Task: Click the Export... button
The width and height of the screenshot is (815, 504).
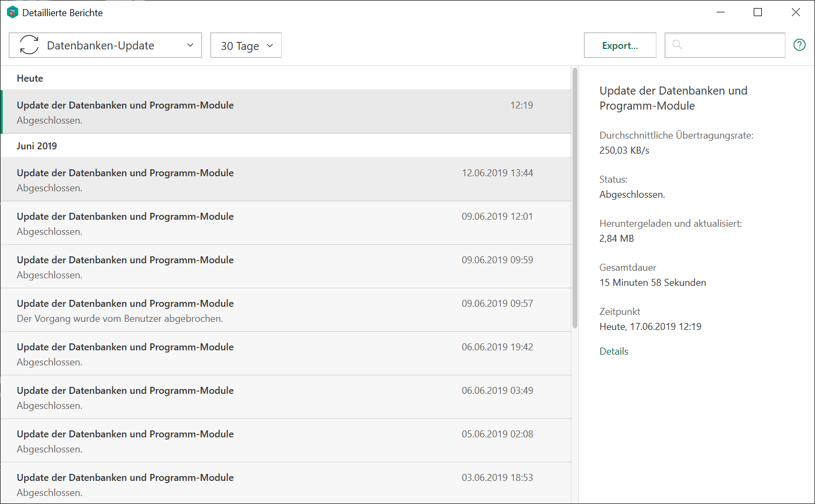Action: (620, 46)
